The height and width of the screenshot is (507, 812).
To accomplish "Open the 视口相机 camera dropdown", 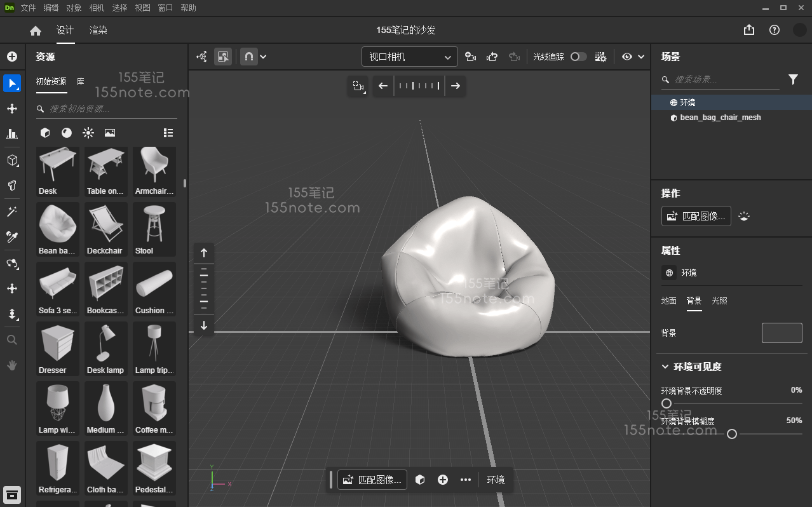I will 409,57.
